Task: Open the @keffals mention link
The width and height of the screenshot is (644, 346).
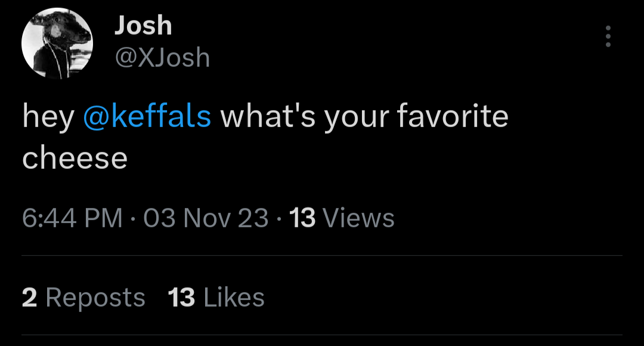Action: coord(147,116)
